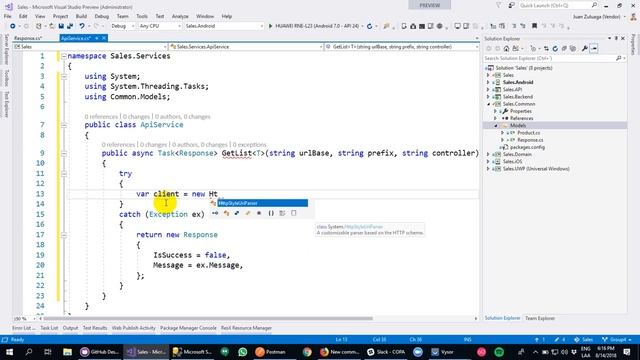Expand the Sales.Backend project node
Screen dimensions: 640x360
pos(488,97)
